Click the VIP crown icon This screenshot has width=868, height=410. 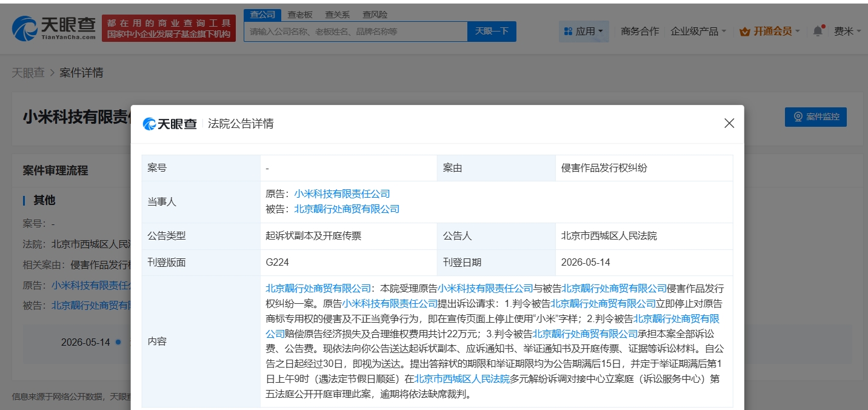click(745, 31)
